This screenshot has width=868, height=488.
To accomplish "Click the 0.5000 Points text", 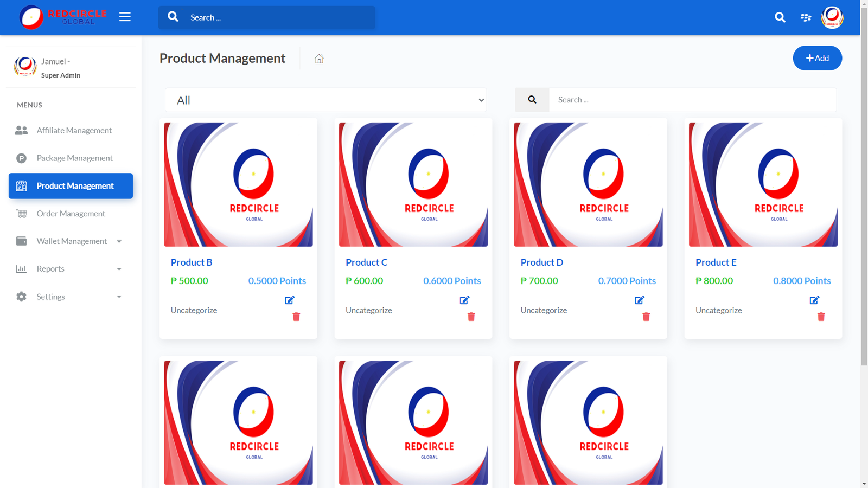I will (277, 281).
